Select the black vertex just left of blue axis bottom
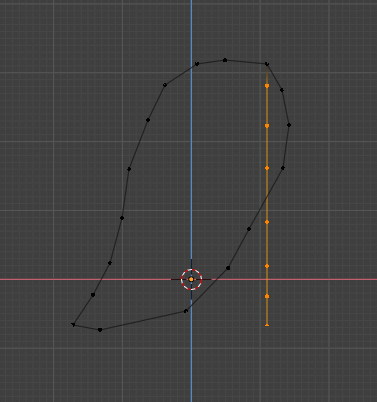Screen dimensions: 377x402 pyautogui.click(x=186, y=311)
